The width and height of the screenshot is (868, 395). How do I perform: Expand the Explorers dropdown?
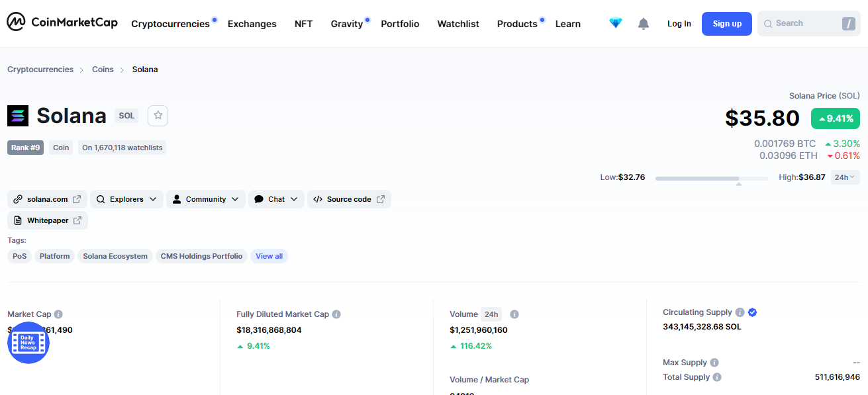(x=126, y=199)
